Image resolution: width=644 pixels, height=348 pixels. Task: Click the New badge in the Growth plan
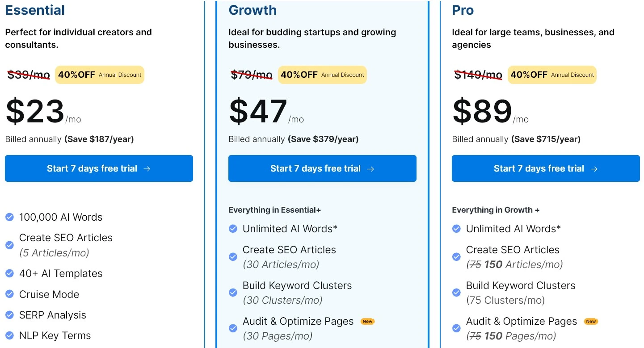coord(367,321)
